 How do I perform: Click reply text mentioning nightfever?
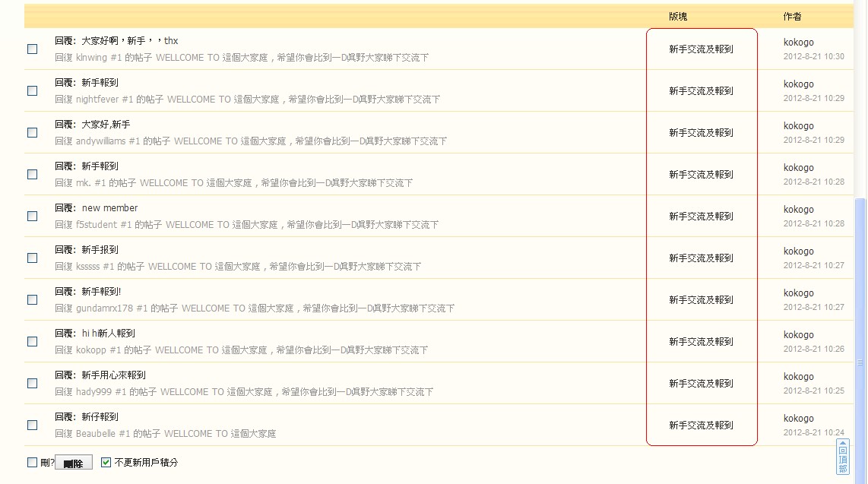pos(248,100)
